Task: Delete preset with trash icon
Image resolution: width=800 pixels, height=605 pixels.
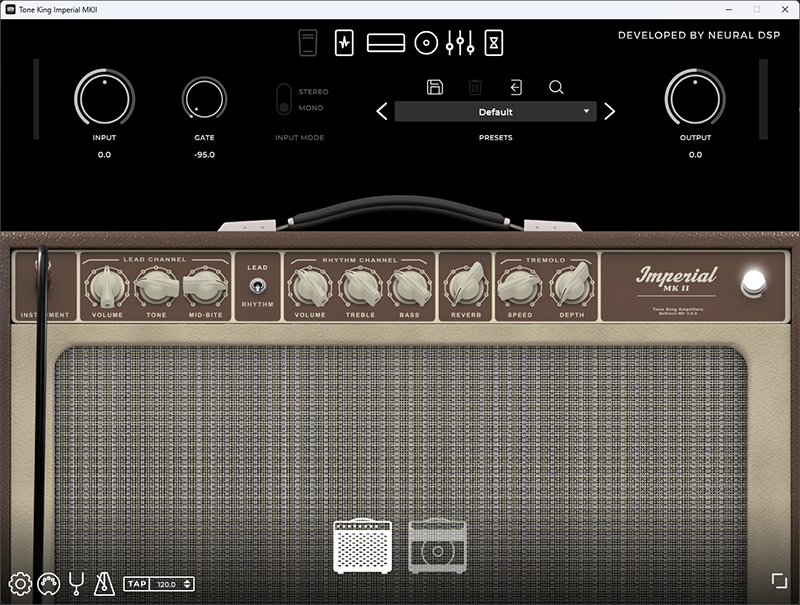Action: 475,87
